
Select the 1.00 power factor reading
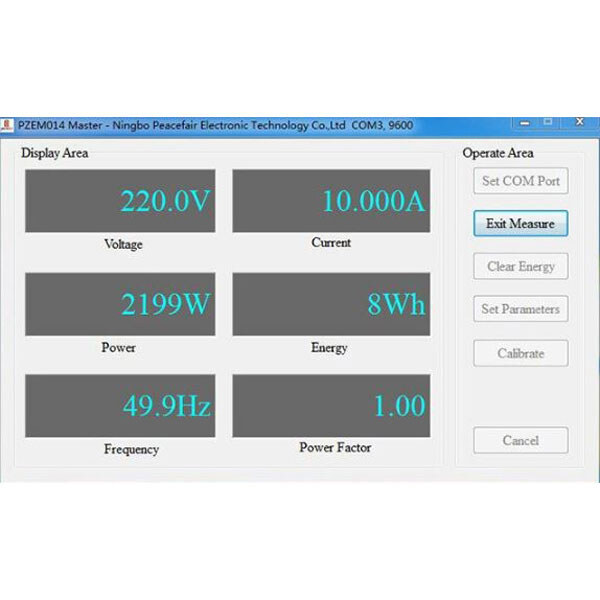tap(331, 406)
